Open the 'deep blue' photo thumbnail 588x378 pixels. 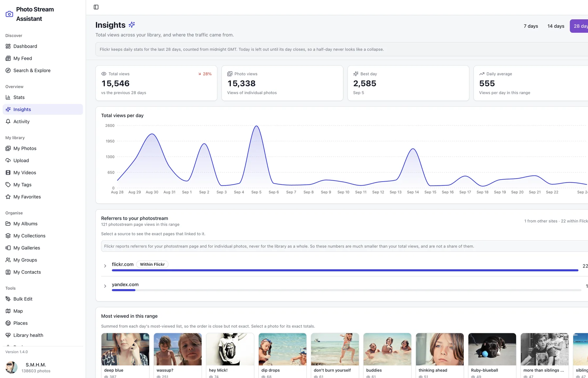[125, 349]
